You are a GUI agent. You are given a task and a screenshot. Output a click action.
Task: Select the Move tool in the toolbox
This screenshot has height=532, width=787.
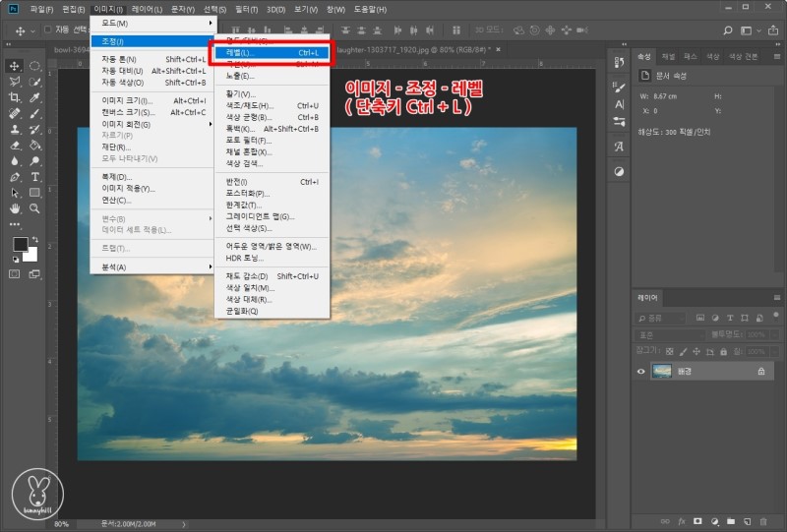(x=15, y=66)
